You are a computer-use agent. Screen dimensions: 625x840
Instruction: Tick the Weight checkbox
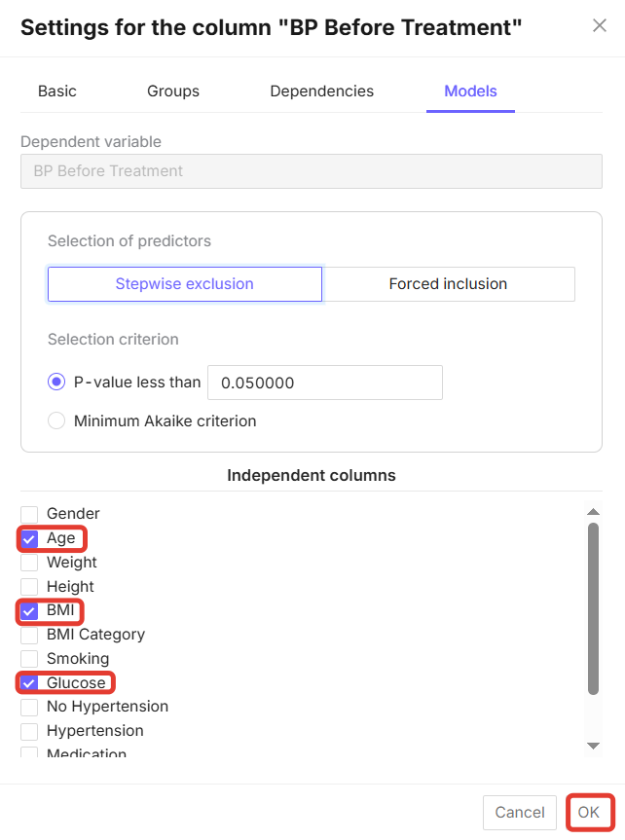29,563
